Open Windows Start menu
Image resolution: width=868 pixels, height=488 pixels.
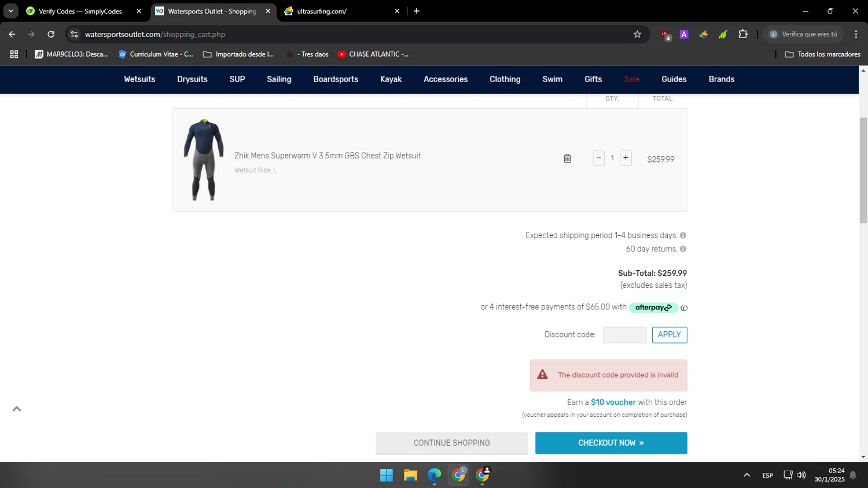pyautogui.click(x=387, y=475)
